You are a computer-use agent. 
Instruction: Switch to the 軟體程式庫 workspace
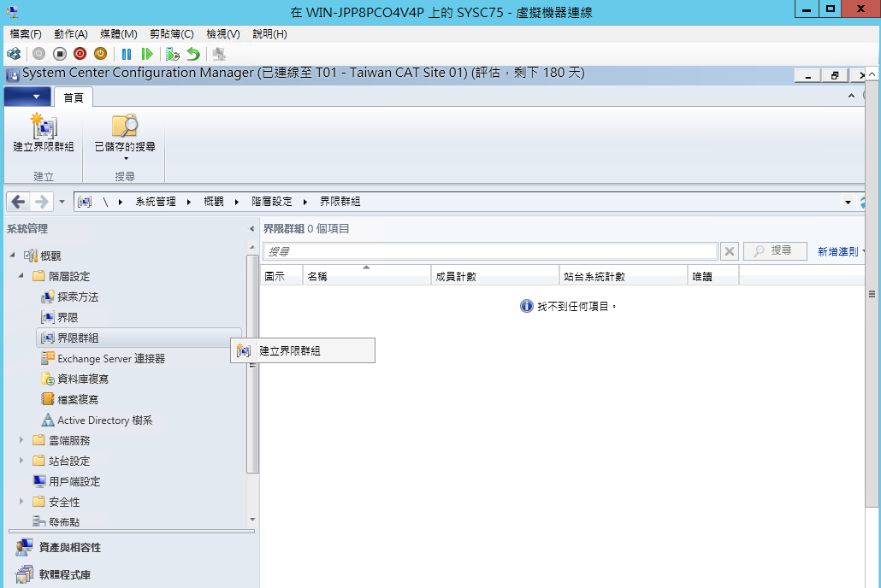(53, 574)
